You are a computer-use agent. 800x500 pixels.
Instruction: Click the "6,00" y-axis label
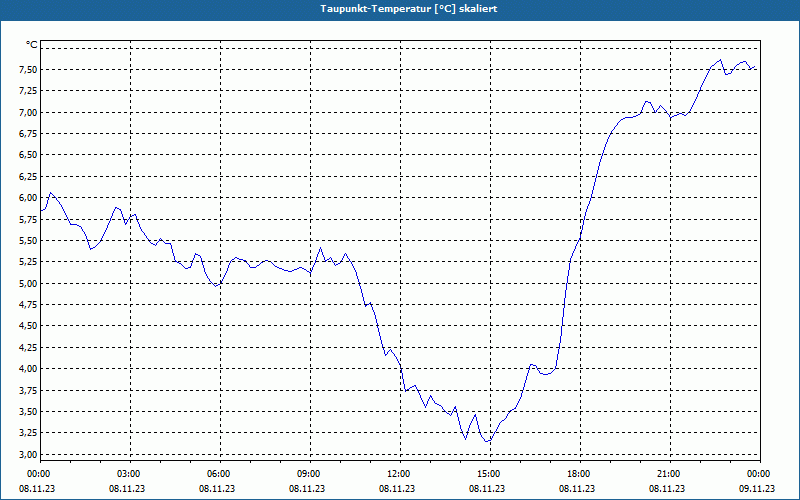click(x=28, y=198)
